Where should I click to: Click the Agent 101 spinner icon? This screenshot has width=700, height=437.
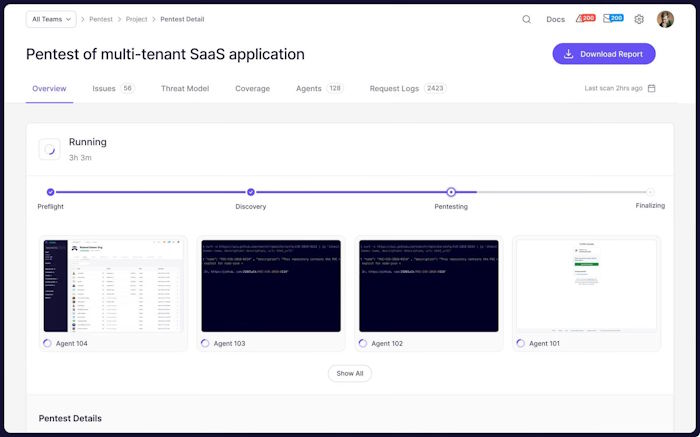coord(521,343)
